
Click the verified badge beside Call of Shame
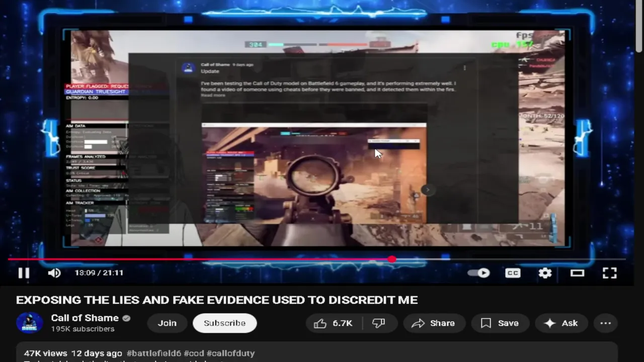[126, 318]
